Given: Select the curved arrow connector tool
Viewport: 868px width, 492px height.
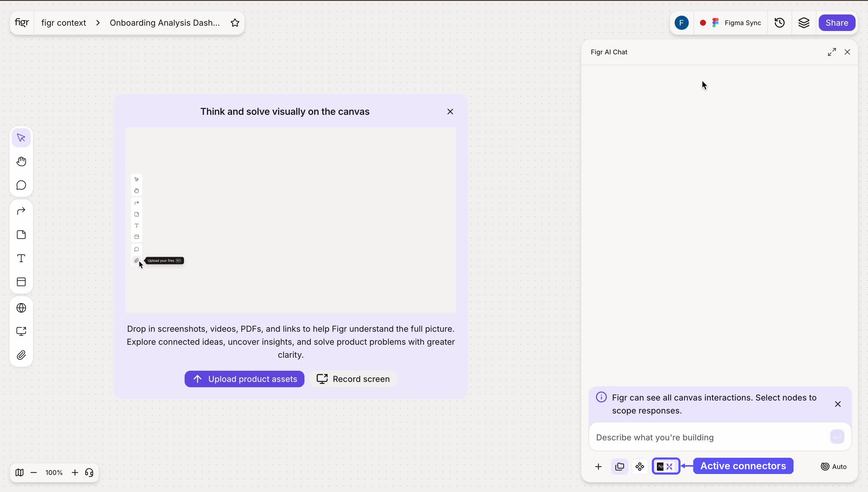Looking at the screenshot, I should [21, 211].
